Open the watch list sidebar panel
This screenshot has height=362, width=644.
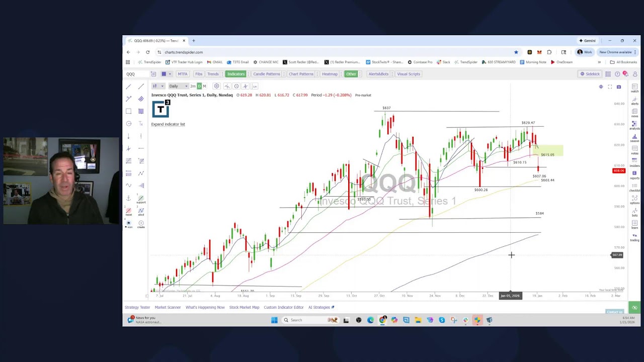point(635,88)
